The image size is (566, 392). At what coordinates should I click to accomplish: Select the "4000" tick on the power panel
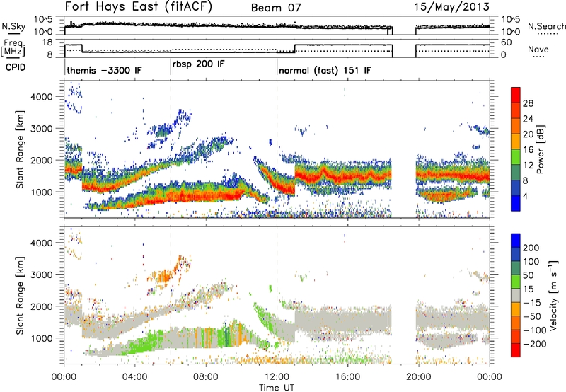[42, 97]
